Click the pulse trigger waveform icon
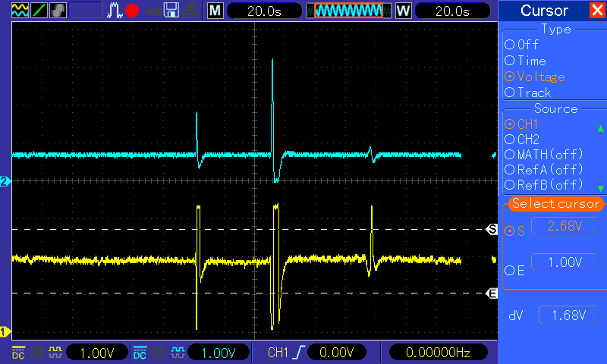This screenshot has height=364, width=607. [115, 11]
